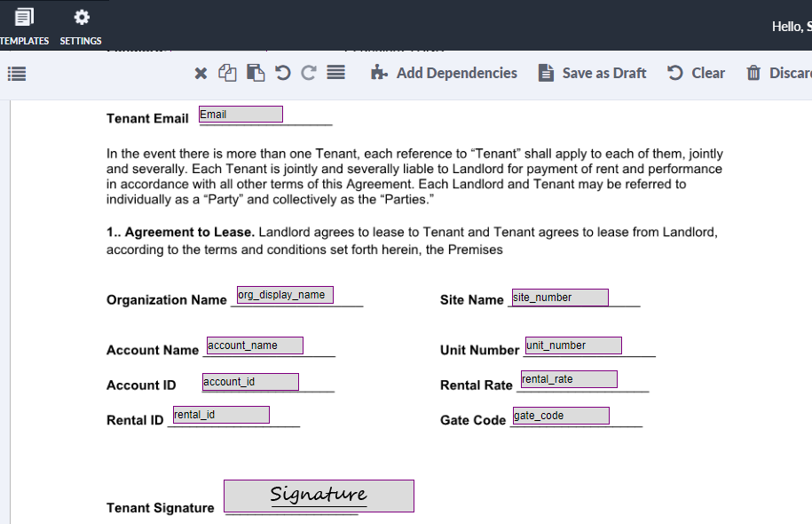812x524 pixels.
Task: Use the duplicate (copy pages) toolbar icon
Action: [x=227, y=73]
